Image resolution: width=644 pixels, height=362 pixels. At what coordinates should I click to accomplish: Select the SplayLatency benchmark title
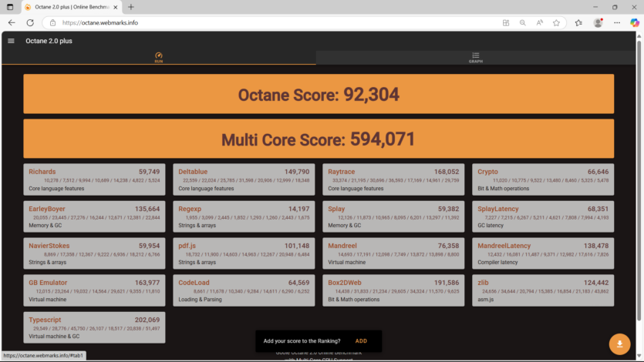click(497, 209)
